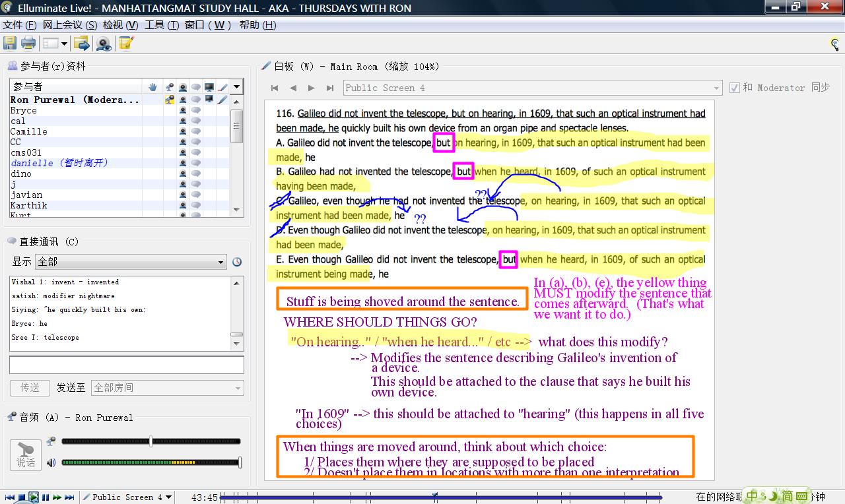Viewport: 845px width, 504px height.
Task: Open the 网上会议 (S) menu
Action: click(x=70, y=25)
